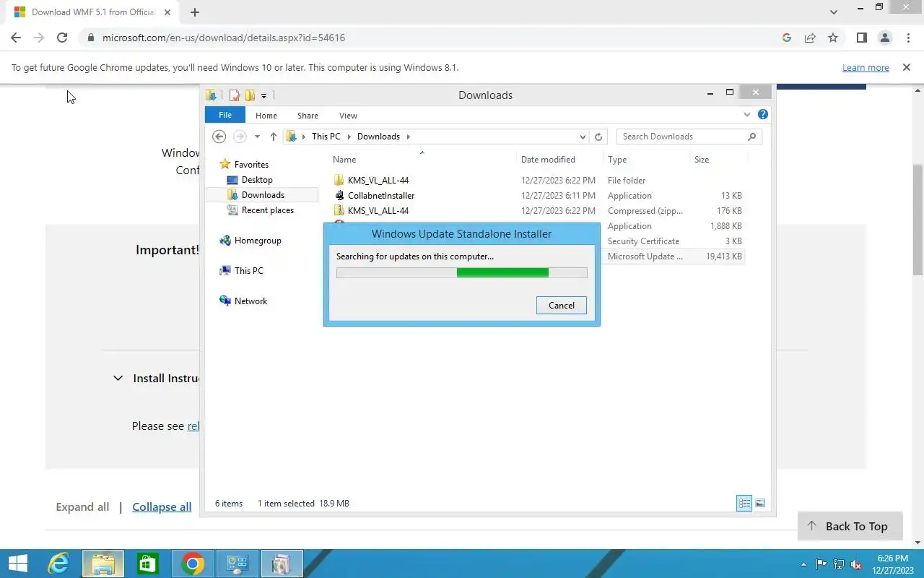Open the Windows Start button

pos(17,564)
